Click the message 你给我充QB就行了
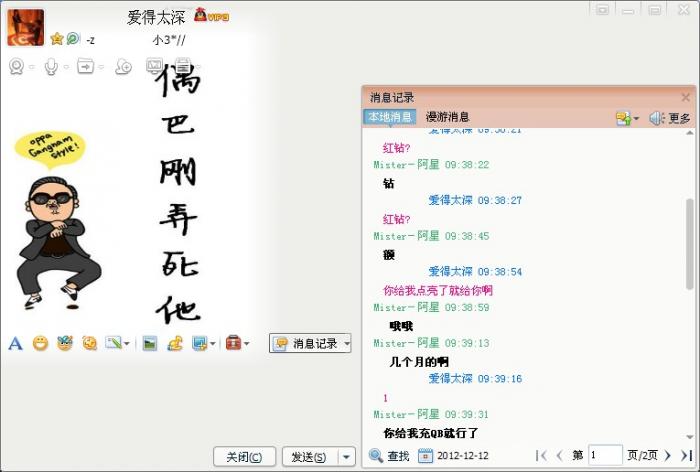Screen dimensions: 700x472 (431, 433)
